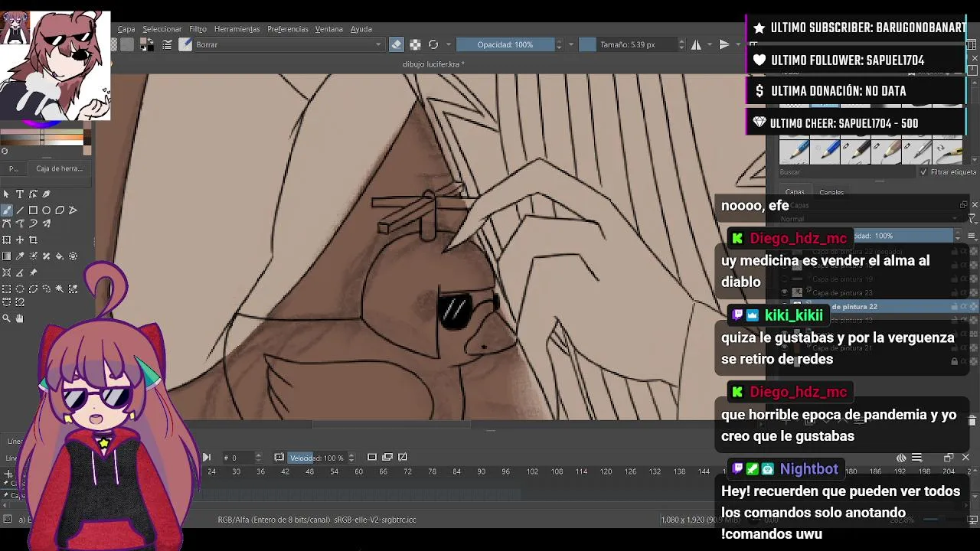The height and width of the screenshot is (551, 980).
Task: Select the Text tool
Action: click(20, 194)
